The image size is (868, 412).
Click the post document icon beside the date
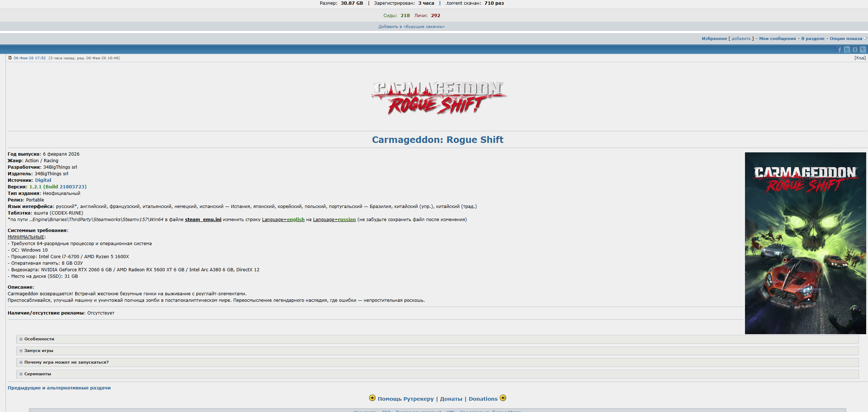tap(10, 58)
